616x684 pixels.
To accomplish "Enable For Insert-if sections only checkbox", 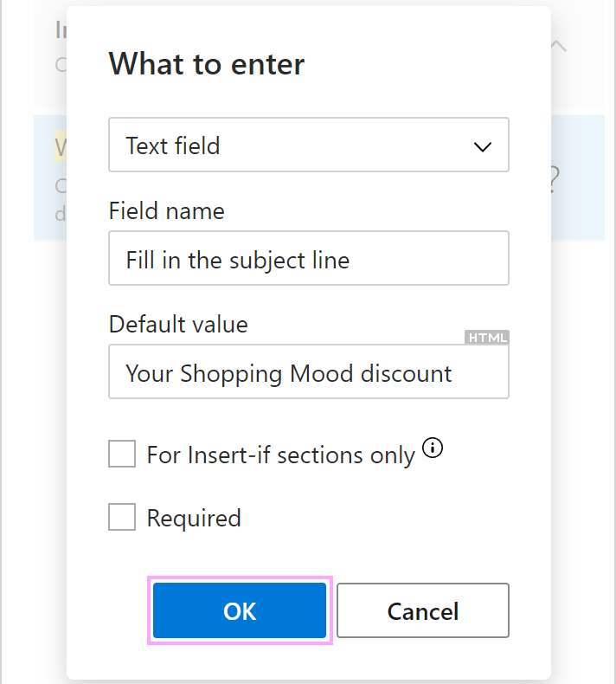I will click(x=122, y=454).
